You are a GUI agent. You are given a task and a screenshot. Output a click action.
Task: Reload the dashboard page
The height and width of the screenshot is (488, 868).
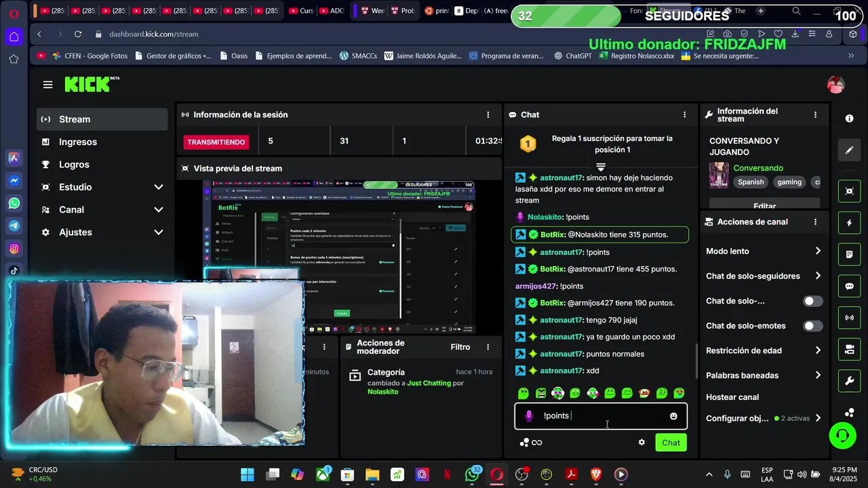pyautogui.click(x=78, y=34)
